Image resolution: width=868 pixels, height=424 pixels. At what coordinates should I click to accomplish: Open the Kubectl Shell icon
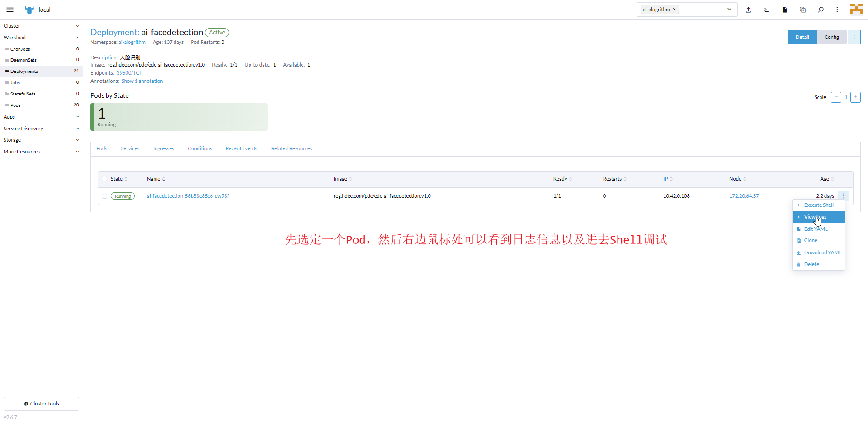click(766, 10)
